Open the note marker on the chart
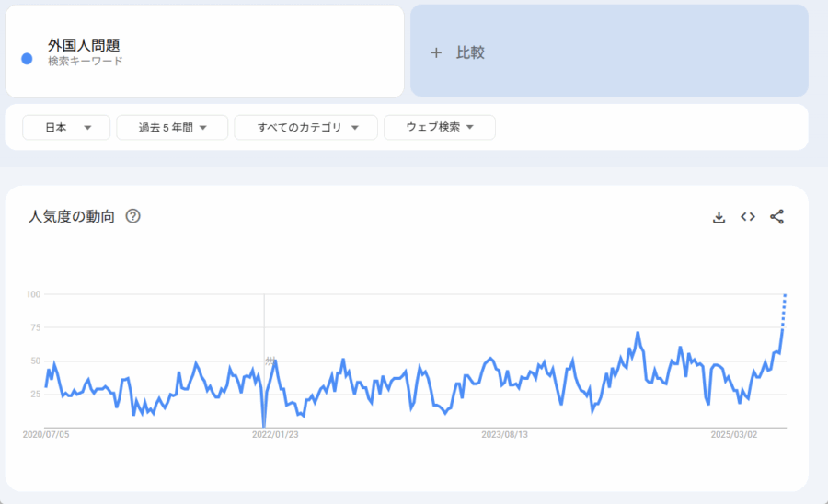The height and width of the screenshot is (504, 828). [270, 361]
